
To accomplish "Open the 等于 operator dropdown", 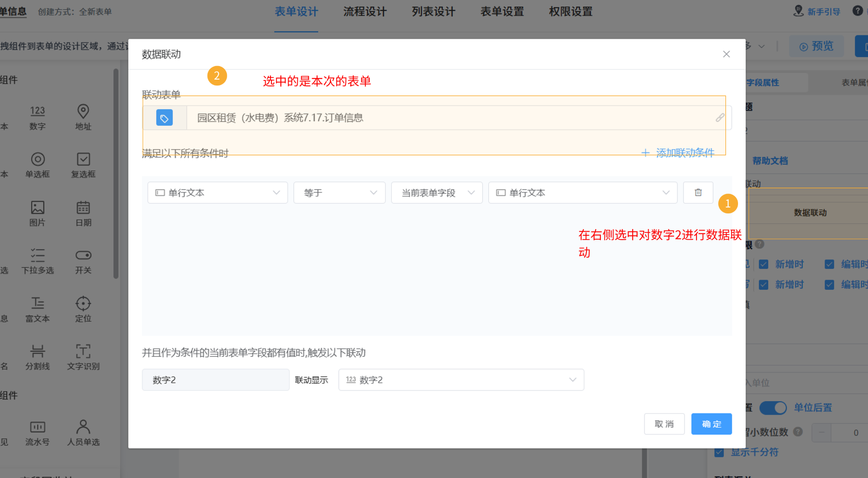I will (339, 193).
